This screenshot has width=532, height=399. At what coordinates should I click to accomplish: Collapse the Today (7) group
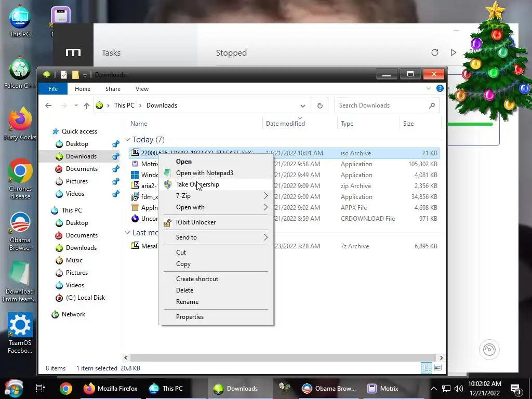tap(128, 140)
